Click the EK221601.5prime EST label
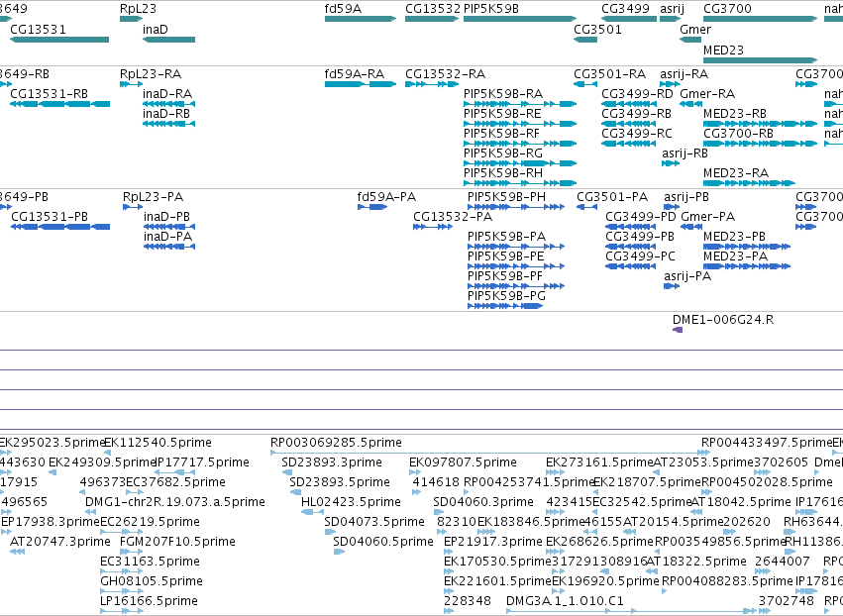 (x=498, y=581)
